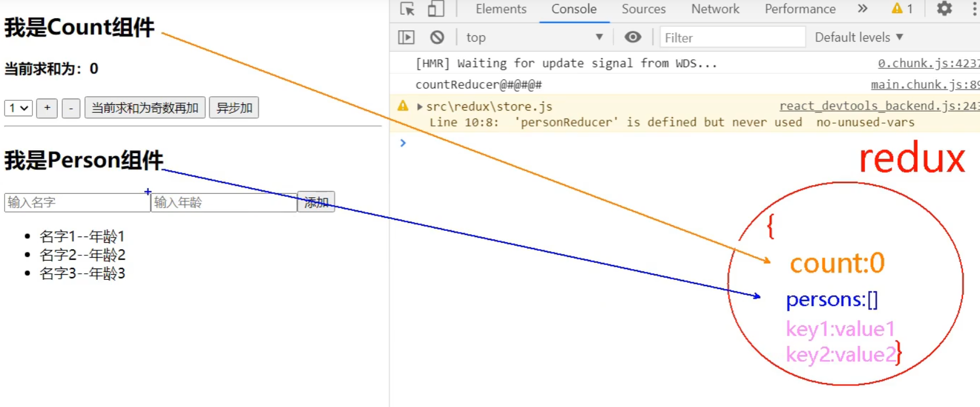Open the react_devtools_backend.js link

(879, 106)
